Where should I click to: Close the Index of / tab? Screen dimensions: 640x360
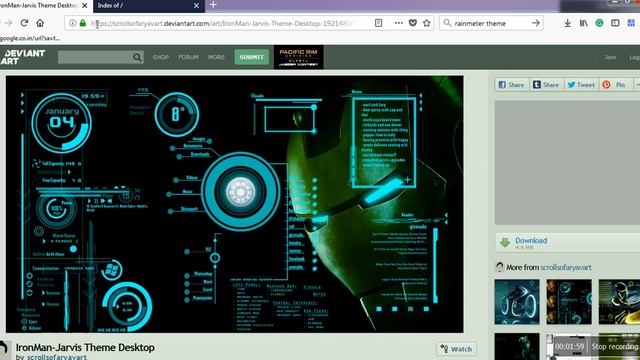coord(196,6)
